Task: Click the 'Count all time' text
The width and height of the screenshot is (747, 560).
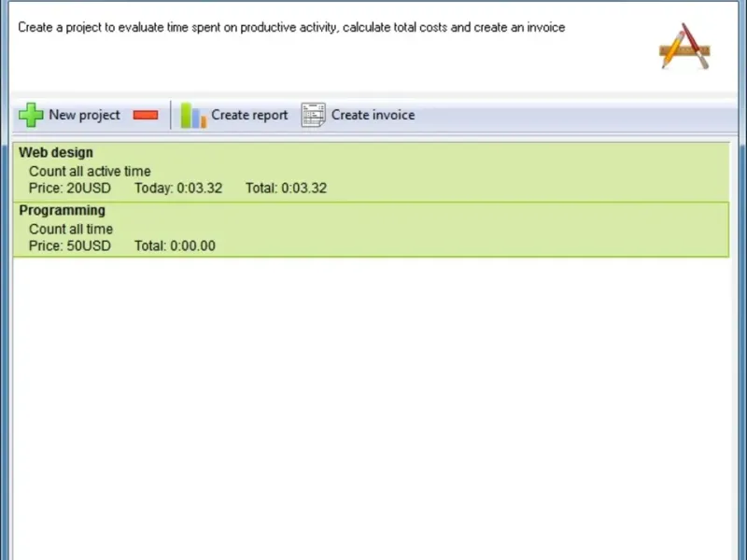Action: (71, 229)
